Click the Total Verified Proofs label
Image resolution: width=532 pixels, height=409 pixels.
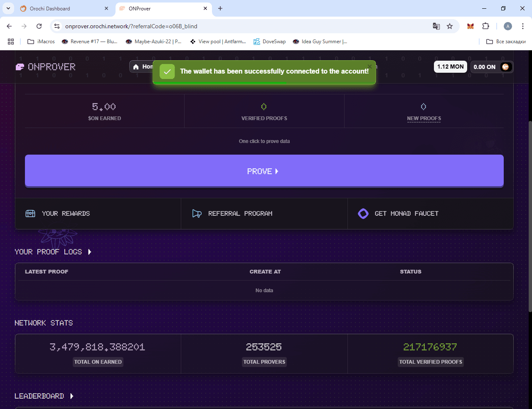click(x=431, y=362)
